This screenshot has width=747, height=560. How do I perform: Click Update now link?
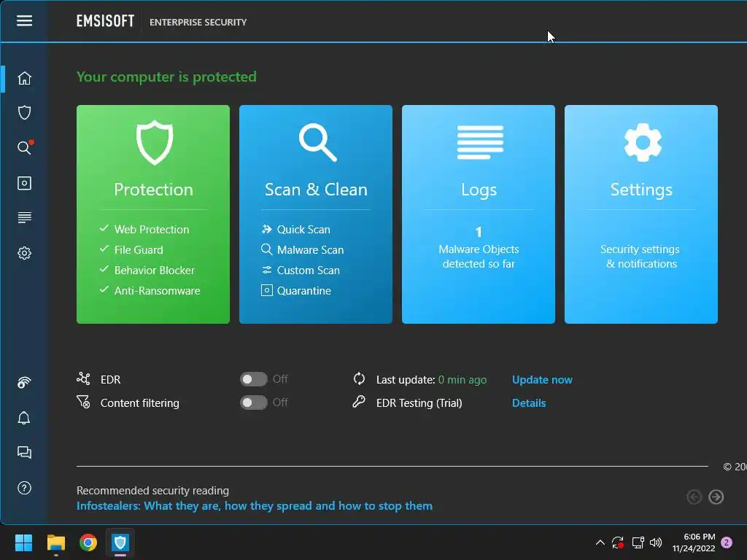point(542,379)
